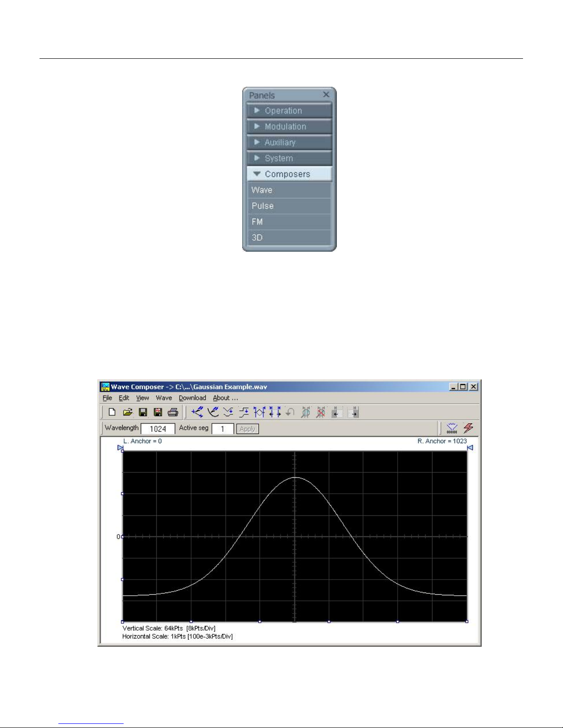Click the zoom in magnifier icon
The image size is (563, 728).
pyautogui.click(x=306, y=412)
